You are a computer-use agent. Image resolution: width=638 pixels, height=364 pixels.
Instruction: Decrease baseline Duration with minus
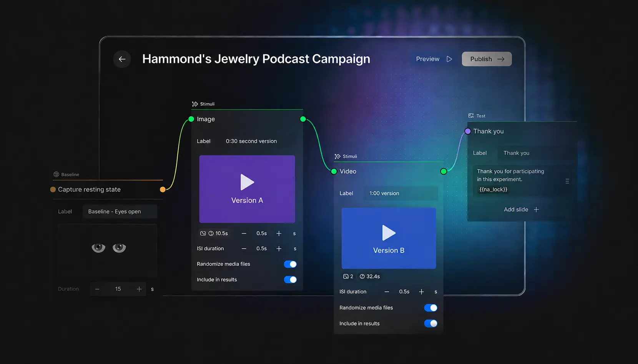click(97, 289)
